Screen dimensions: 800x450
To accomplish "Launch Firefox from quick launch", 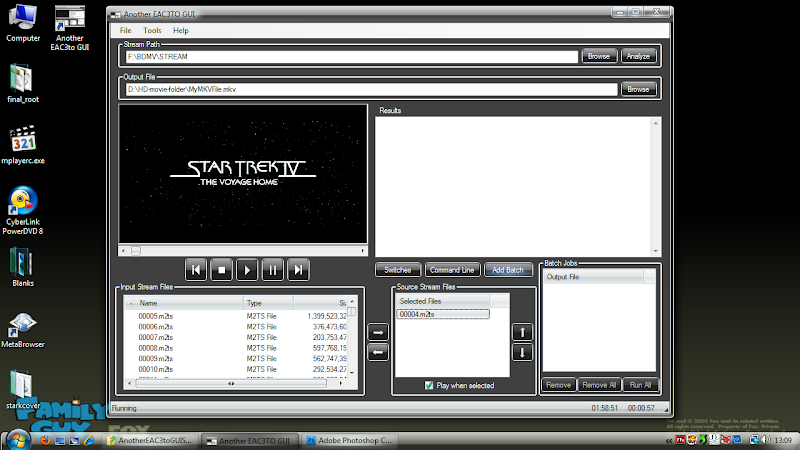I will click(x=45, y=440).
